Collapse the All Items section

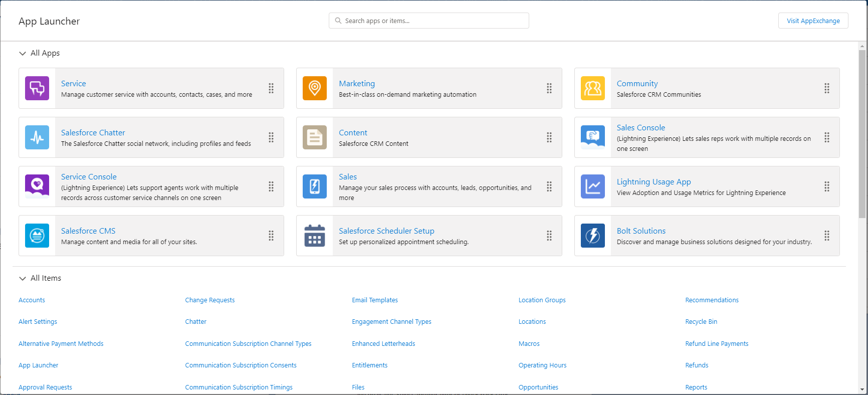pyautogui.click(x=23, y=278)
